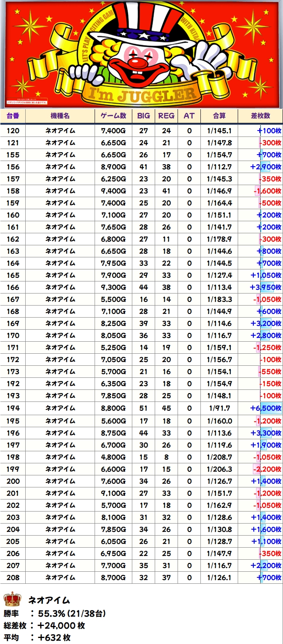The width and height of the screenshot is (283, 644).
Task: Select the +3,950枚 cell for machine 166
Action: point(265,287)
